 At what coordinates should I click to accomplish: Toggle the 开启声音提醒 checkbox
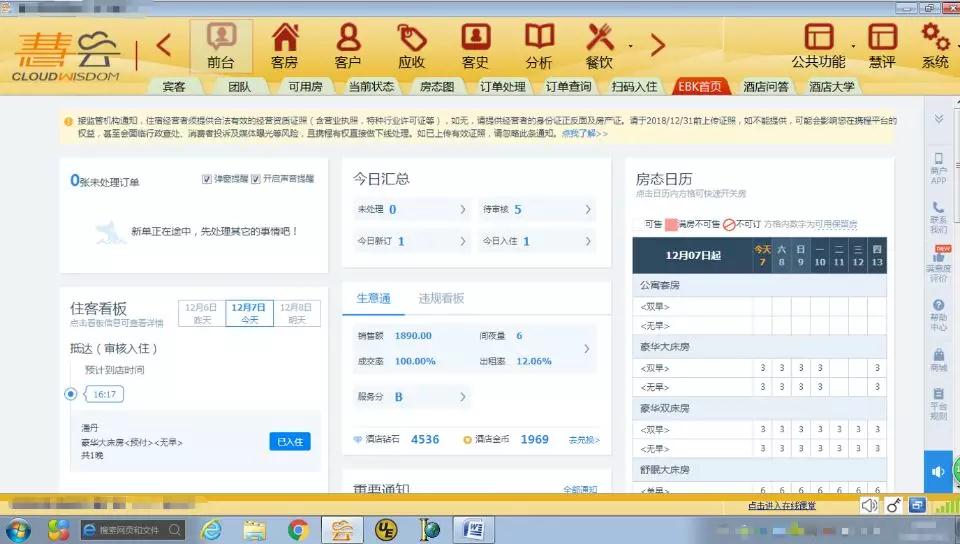pos(256,179)
